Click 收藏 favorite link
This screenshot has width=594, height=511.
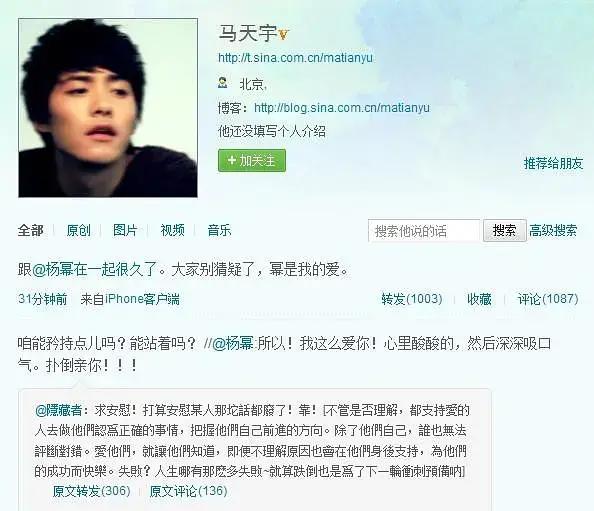click(479, 299)
